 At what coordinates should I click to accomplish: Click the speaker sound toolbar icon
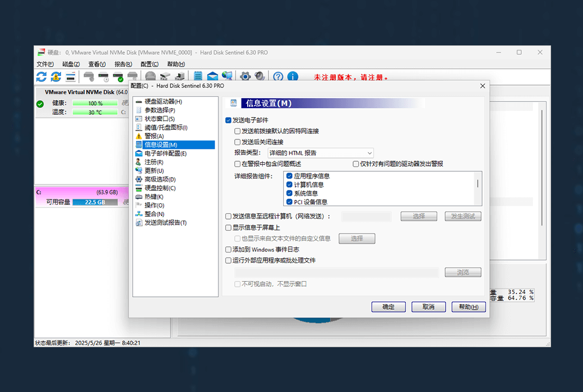[260, 76]
